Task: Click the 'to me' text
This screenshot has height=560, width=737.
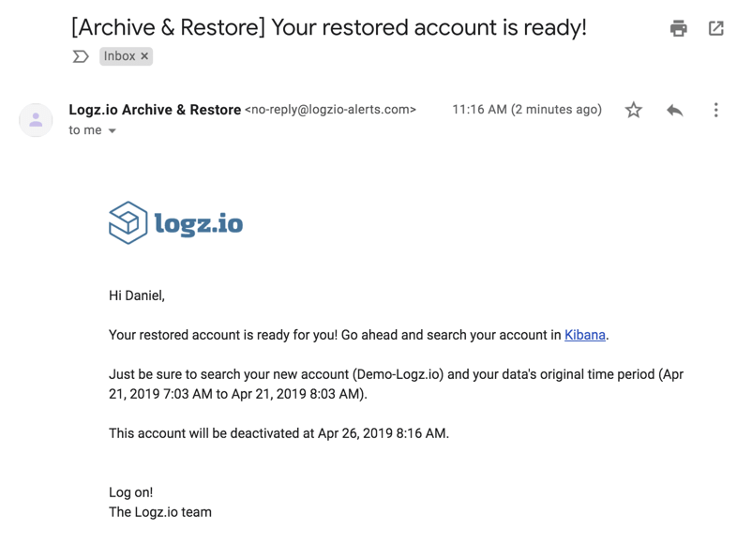Action: point(85,130)
